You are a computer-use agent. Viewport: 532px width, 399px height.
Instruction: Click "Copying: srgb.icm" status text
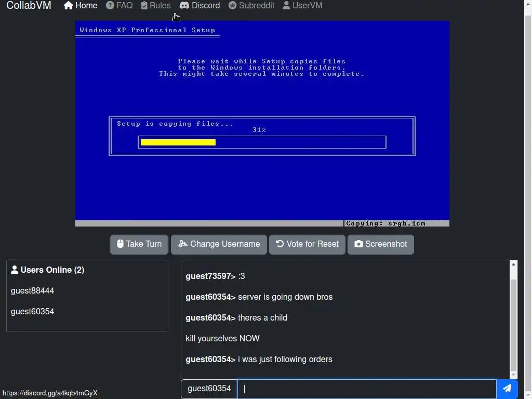click(385, 223)
